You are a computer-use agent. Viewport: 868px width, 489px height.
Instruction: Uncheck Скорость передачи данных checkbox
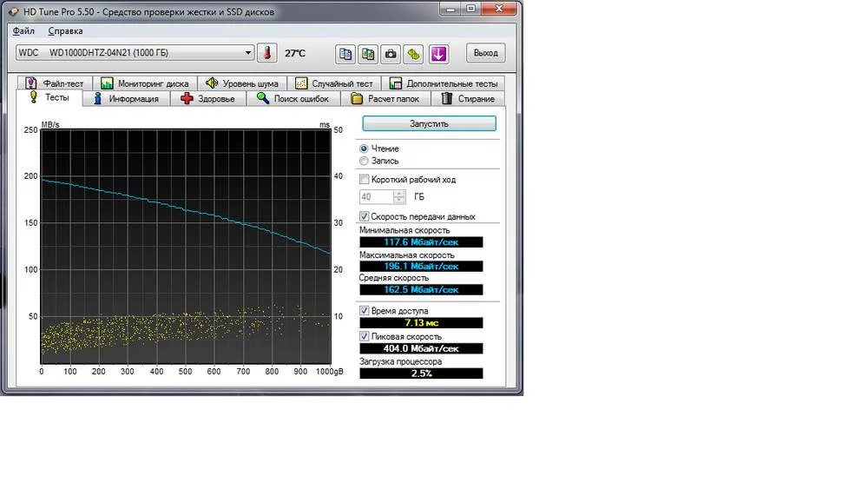pos(365,216)
